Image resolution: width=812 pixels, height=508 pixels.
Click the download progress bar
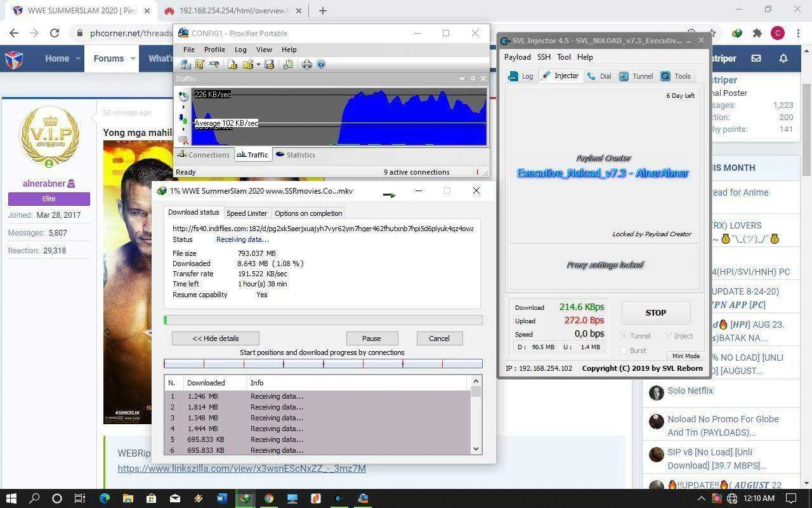323,320
